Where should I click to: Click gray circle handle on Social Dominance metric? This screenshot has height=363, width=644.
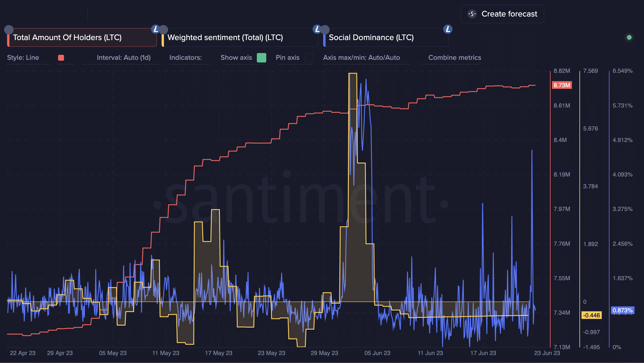coord(325,29)
